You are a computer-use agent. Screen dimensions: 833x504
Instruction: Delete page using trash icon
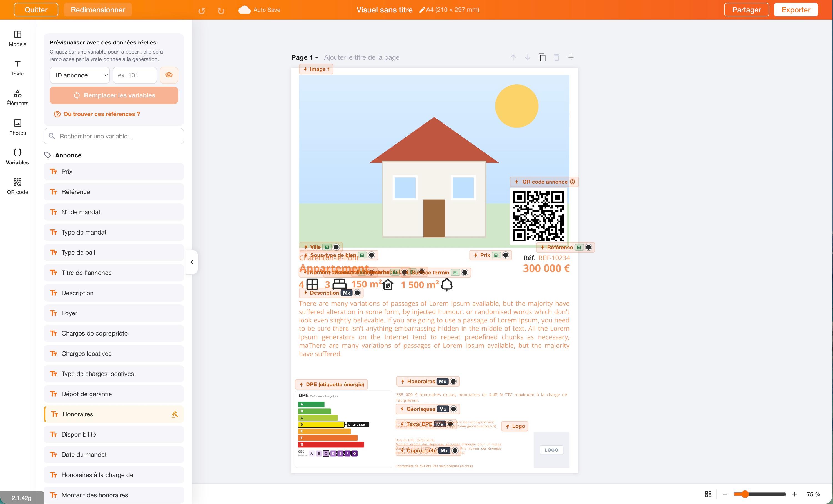tap(556, 57)
